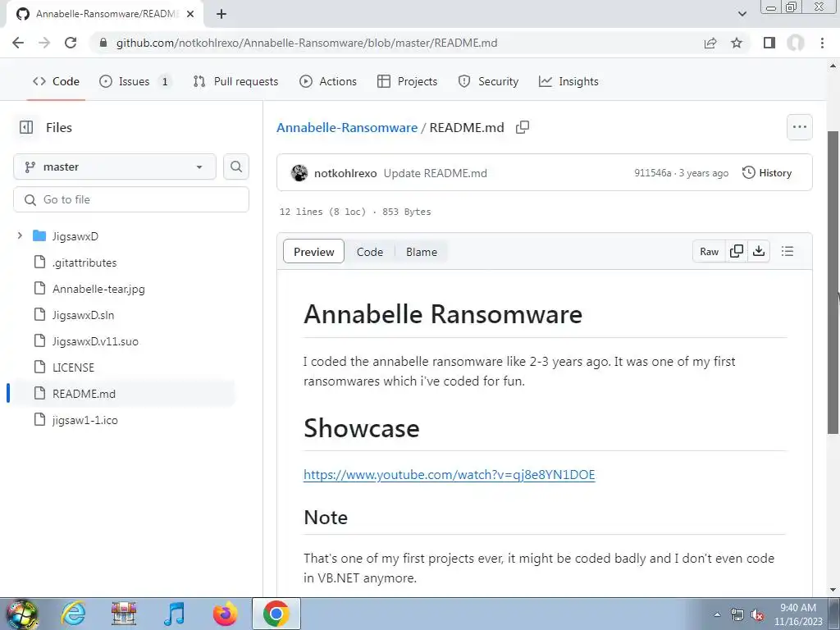Open the tab search chevron
The image size is (840, 630).
pos(742,14)
